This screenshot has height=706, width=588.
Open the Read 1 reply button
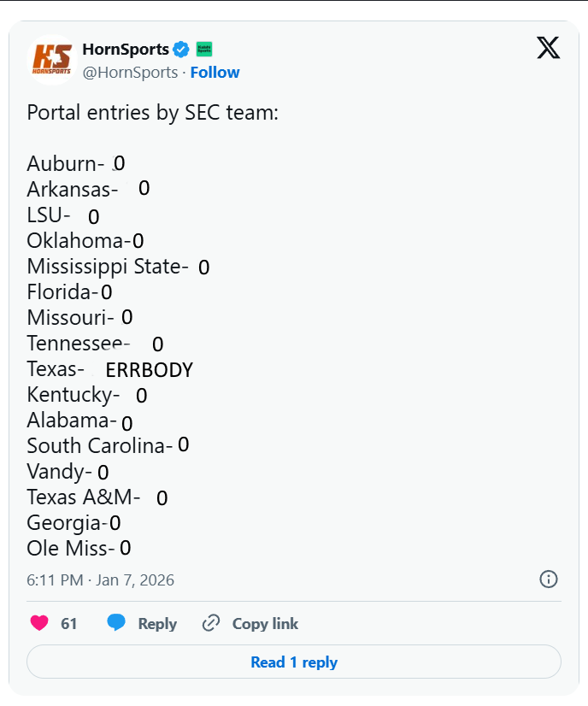coord(294,662)
